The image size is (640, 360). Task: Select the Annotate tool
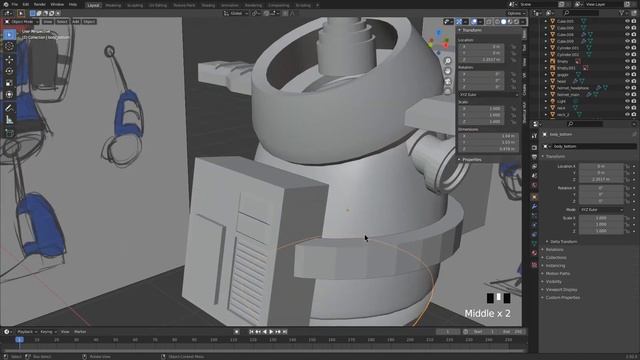point(9,108)
